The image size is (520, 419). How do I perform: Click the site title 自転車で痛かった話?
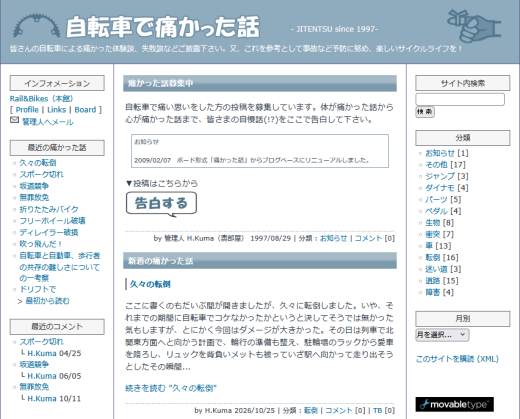[163, 27]
